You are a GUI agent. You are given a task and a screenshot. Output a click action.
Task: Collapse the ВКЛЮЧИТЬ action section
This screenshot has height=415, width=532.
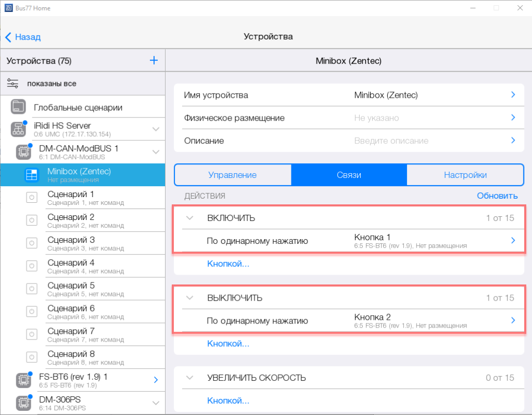pos(190,218)
